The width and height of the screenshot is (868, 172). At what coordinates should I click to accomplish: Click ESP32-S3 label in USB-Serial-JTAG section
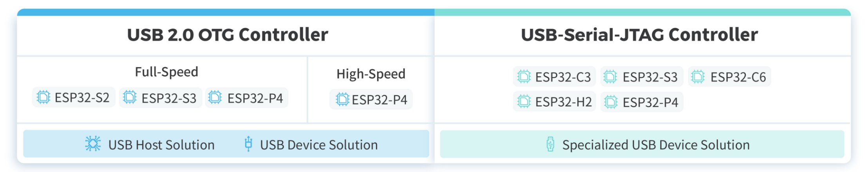click(x=650, y=77)
